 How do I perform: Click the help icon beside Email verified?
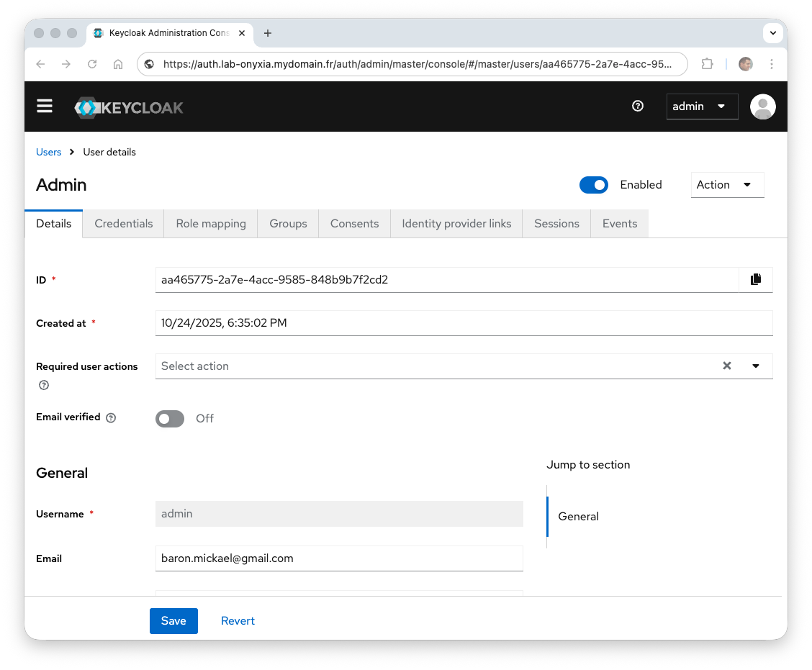click(x=110, y=418)
